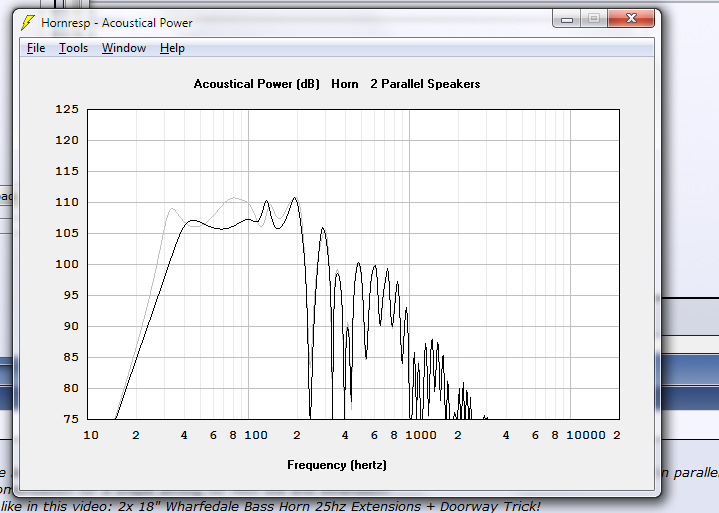Click the 120 value on the vertical axis
The height and width of the screenshot is (513, 719).
tap(67, 140)
